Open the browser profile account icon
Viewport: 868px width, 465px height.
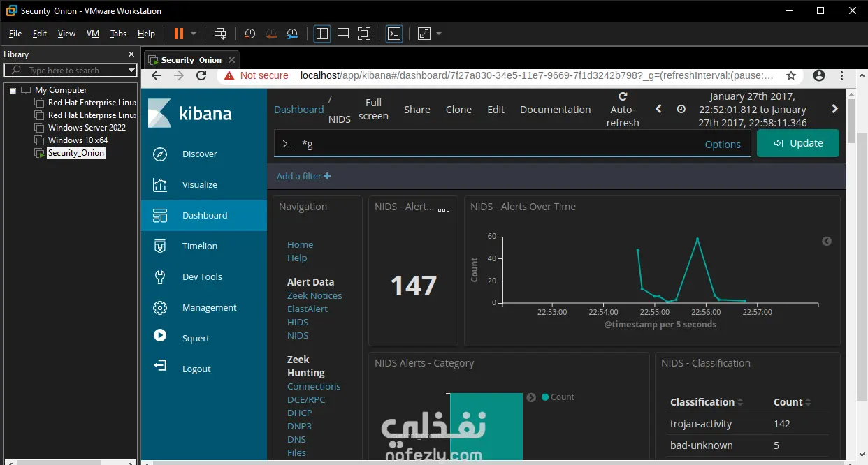[x=819, y=75]
